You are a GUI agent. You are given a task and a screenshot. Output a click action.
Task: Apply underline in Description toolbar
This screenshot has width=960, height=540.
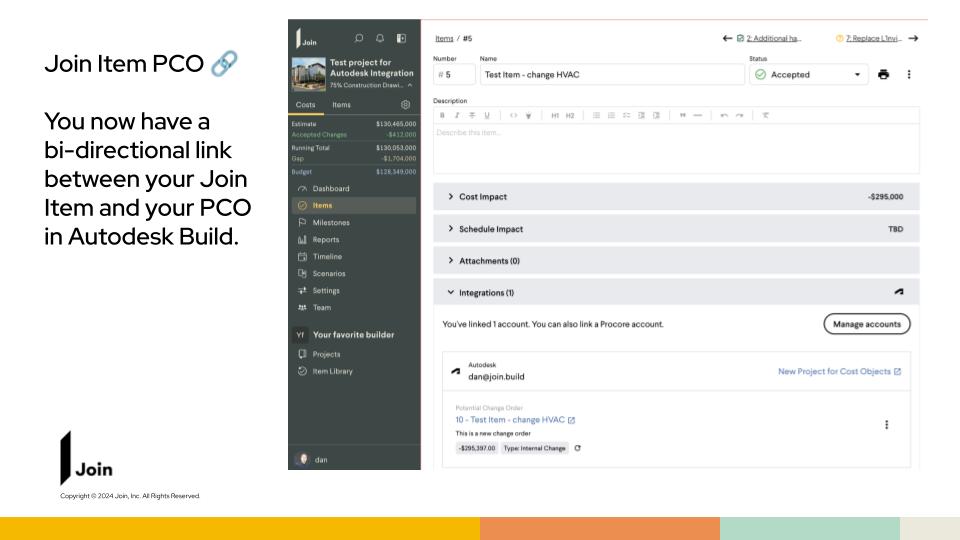487,115
